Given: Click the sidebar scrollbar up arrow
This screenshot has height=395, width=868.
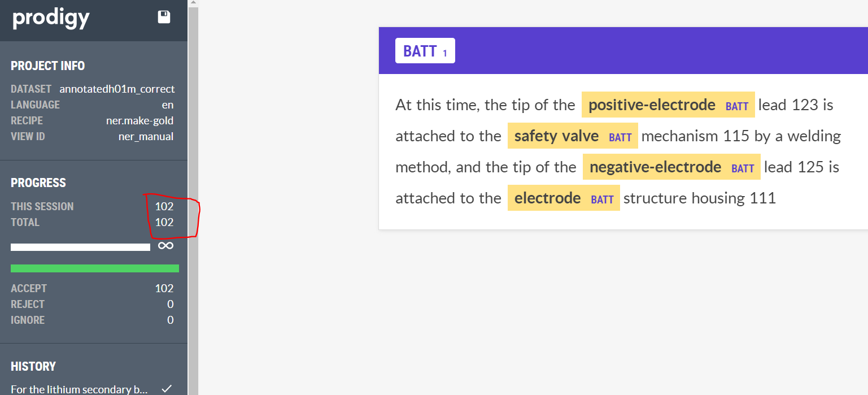Looking at the screenshot, I should pyautogui.click(x=193, y=3).
